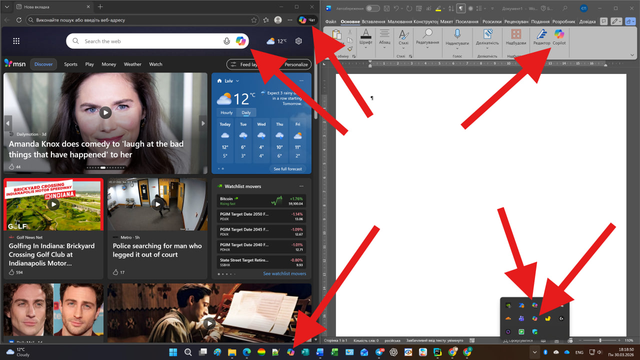Switch to Вставлення tab in Word
Screen dimensions: 640x360
click(x=373, y=22)
